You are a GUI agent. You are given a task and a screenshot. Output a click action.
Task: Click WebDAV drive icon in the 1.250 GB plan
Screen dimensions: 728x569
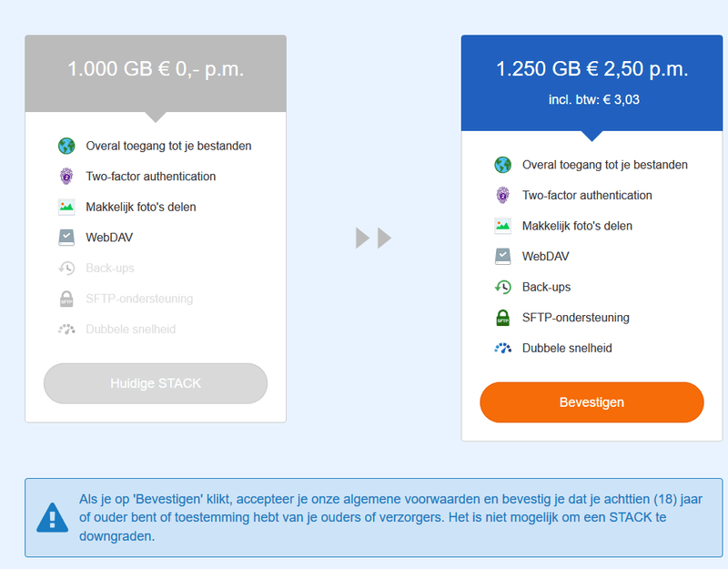tap(502, 257)
